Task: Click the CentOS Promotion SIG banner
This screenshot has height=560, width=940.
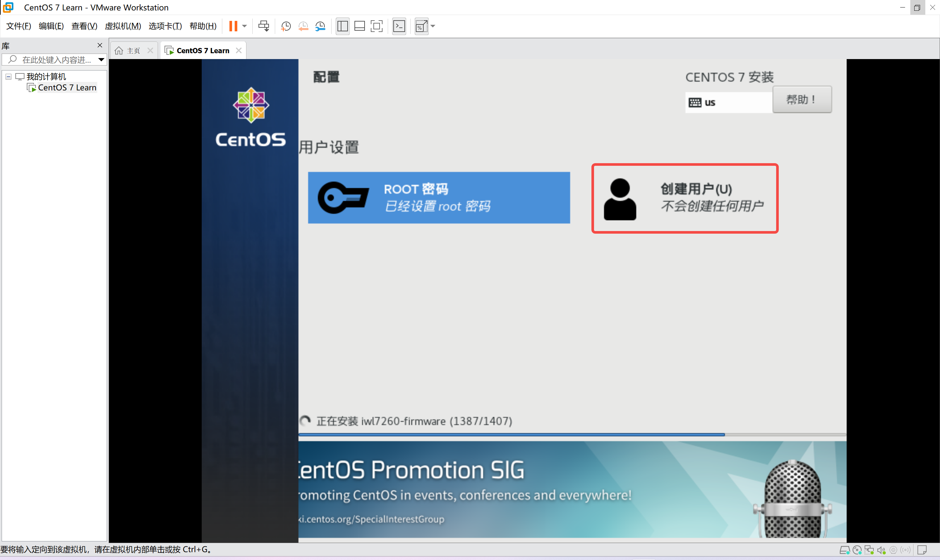Action: pyautogui.click(x=572, y=490)
